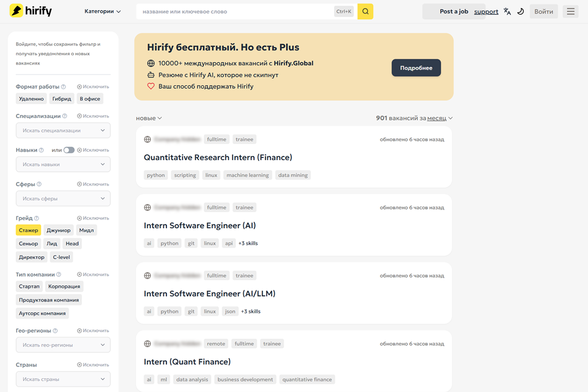Image resolution: width=588 pixels, height=392 pixels.
Task: Toggle Исключить for Страны
Action: click(x=93, y=365)
